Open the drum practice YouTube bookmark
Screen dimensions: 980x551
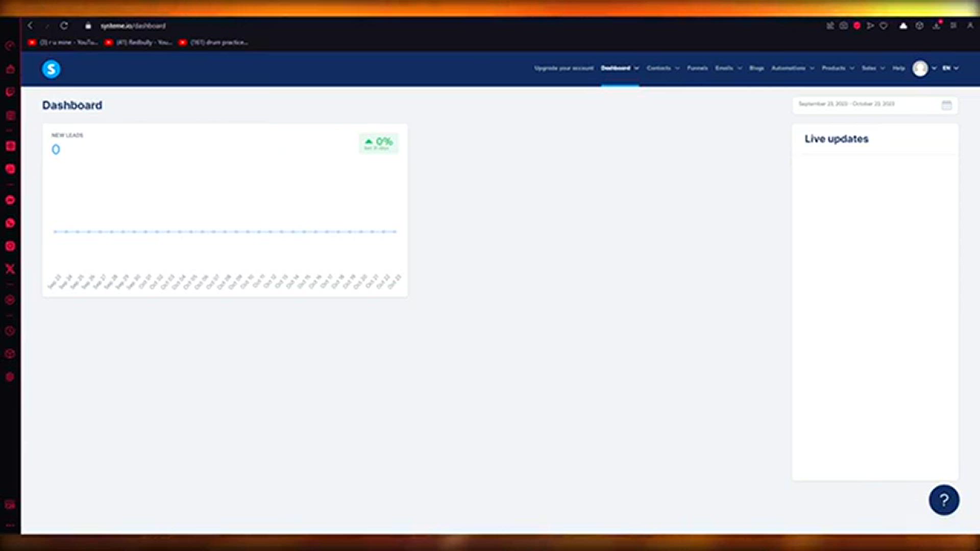click(x=213, y=42)
